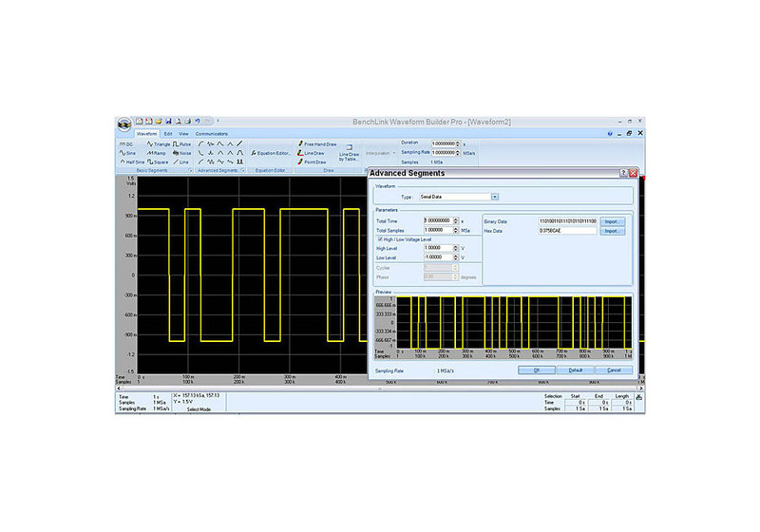
Task: Click the Low Level value field
Action: [438, 257]
